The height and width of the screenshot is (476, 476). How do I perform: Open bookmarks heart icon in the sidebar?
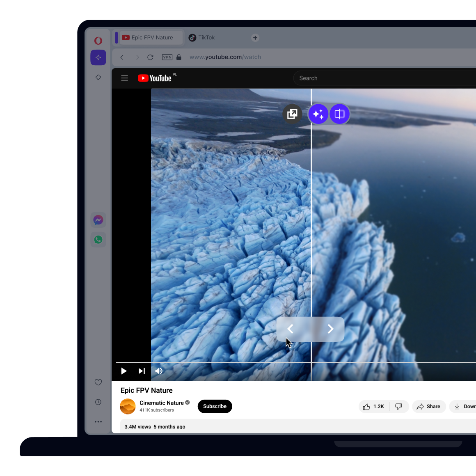click(98, 382)
